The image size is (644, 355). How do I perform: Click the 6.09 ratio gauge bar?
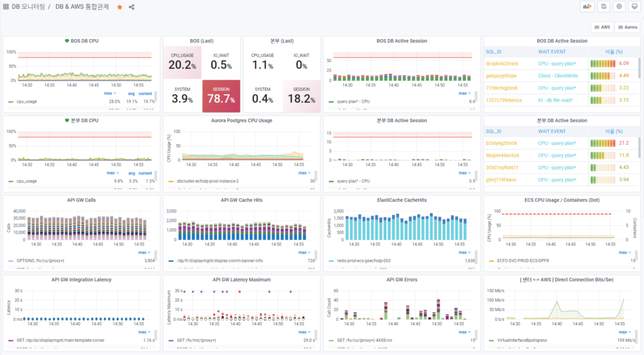603,64
